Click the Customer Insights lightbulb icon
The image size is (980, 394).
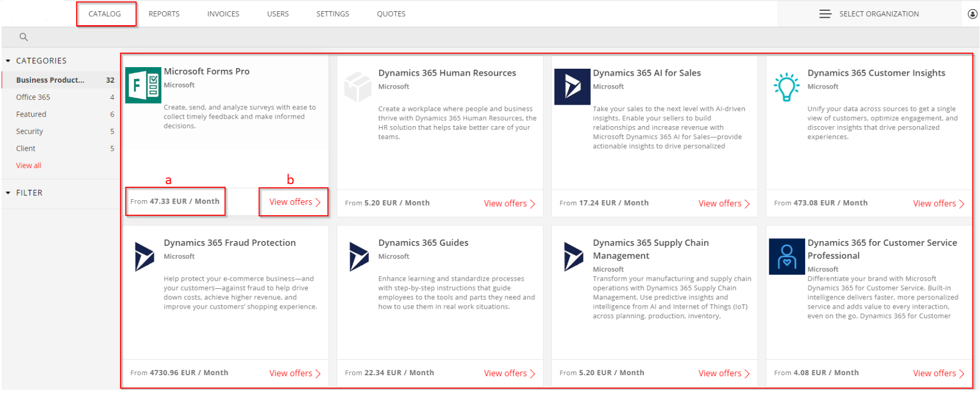(786, 87)
